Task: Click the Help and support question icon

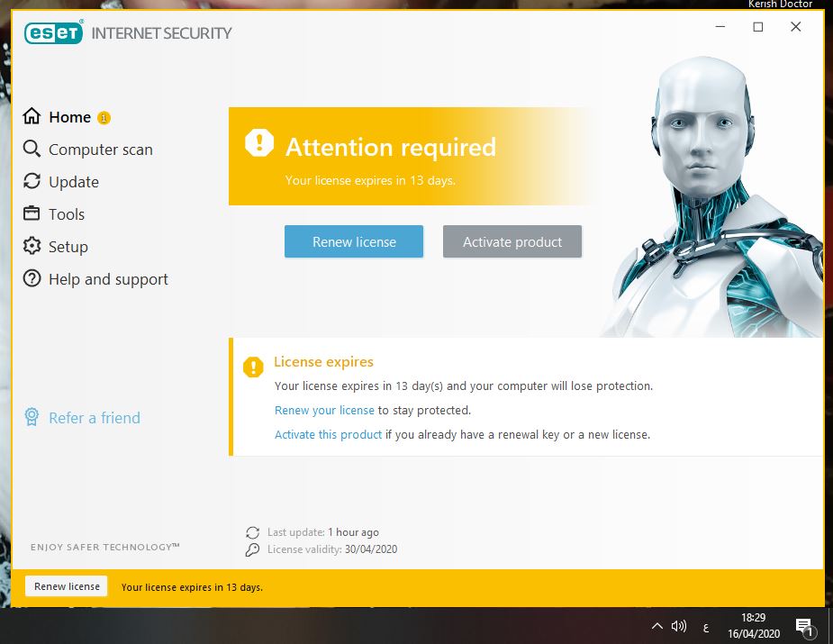Action: click(x=32, y=278)
